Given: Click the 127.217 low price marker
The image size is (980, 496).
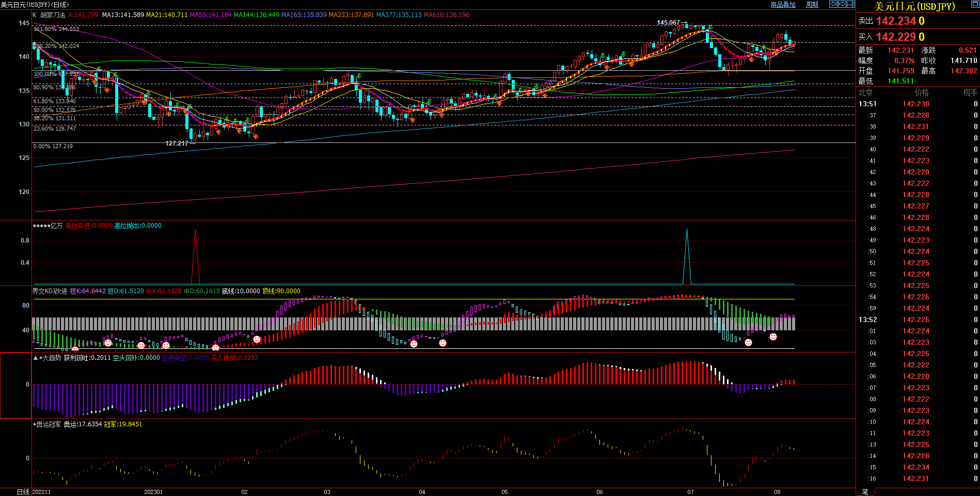Looking at the screenshot, I should 177,143.
